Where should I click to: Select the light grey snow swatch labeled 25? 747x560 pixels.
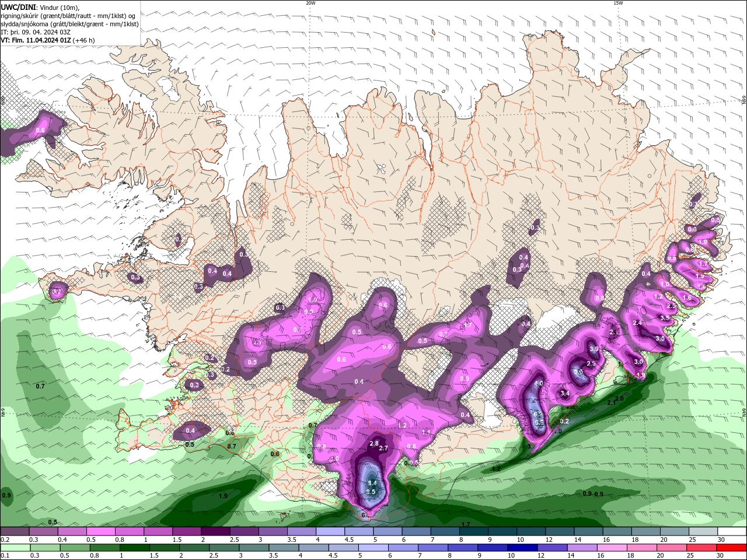click(x=703, y=531)
